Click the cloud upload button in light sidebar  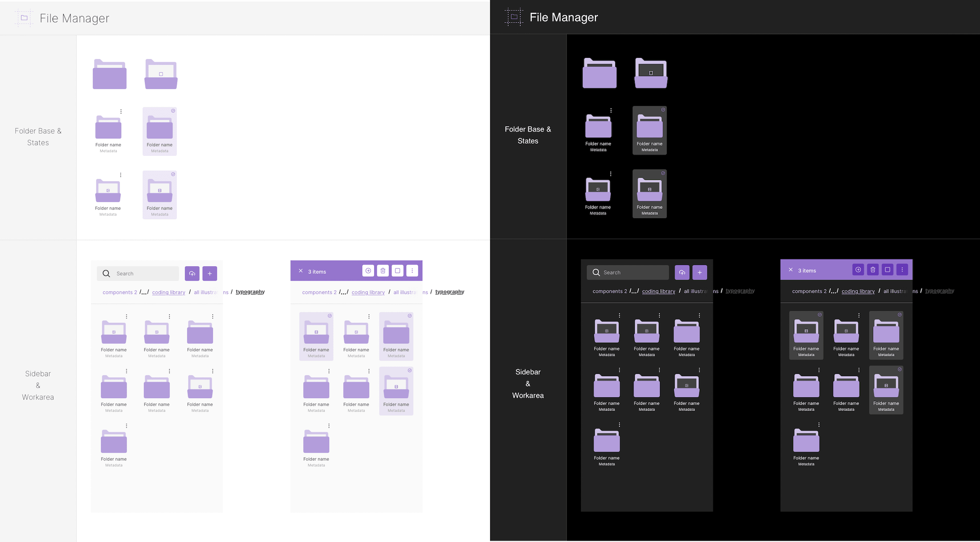(192, 273)
